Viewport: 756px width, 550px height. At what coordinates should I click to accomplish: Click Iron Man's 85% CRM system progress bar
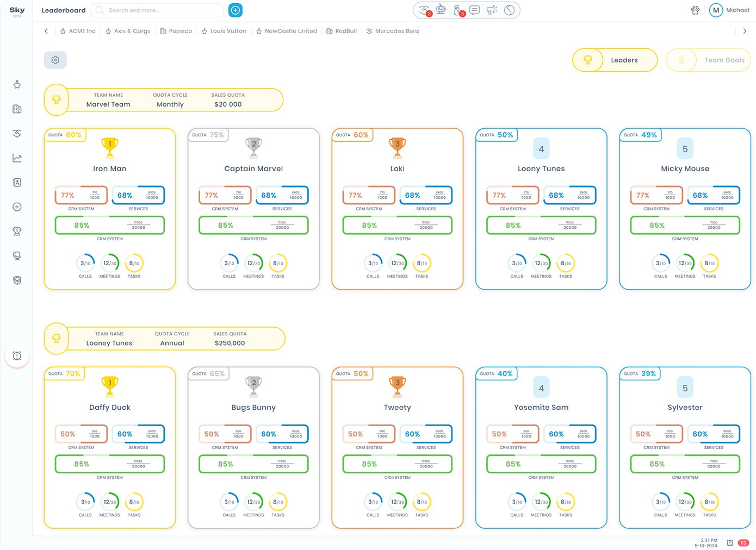tap(110, 226)
